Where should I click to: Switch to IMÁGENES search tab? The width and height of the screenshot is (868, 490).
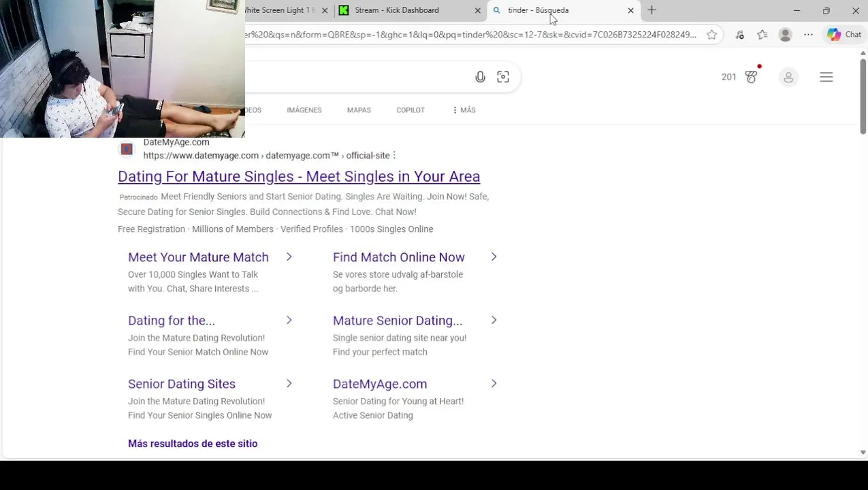click(x=304, y=110)
